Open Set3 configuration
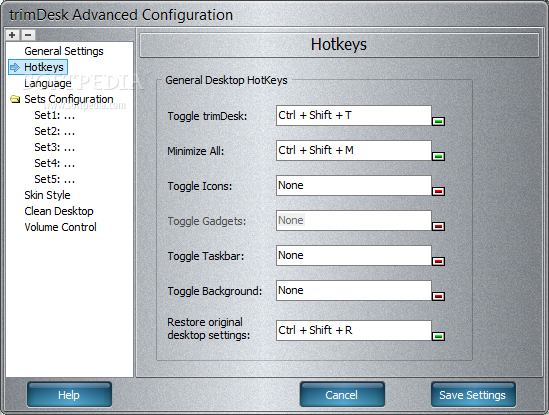 [x=55, y=147]
